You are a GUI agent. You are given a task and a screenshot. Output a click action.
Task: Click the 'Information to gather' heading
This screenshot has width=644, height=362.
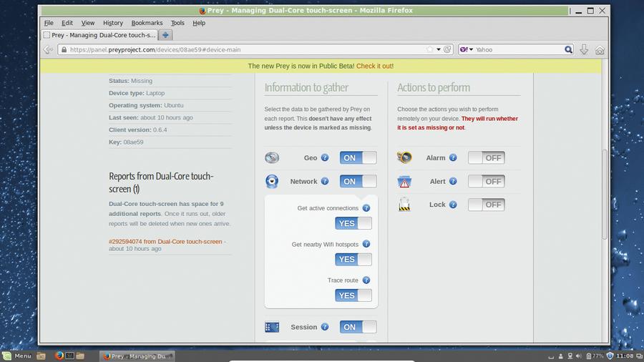click(x=306, y=87)
